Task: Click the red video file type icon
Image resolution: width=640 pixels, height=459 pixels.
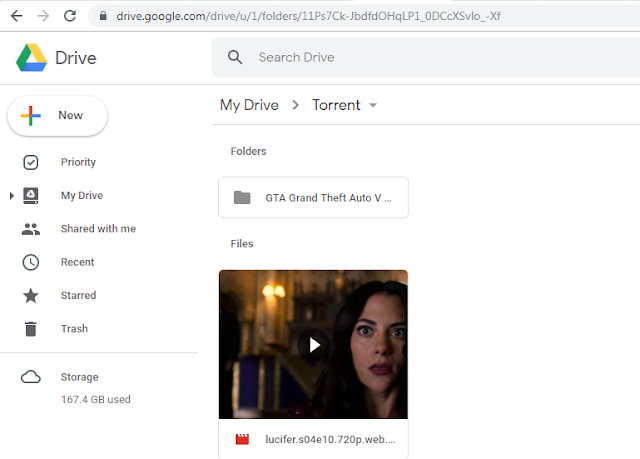Action: (242, 439)
